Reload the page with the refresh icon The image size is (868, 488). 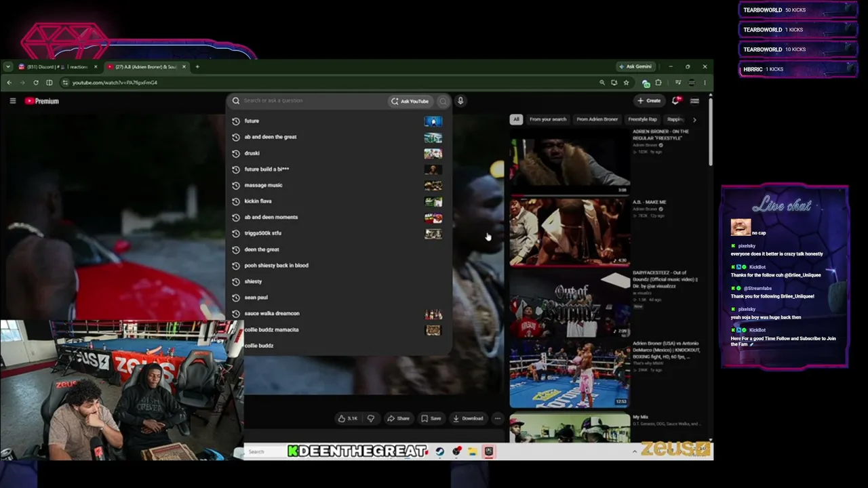coord(36,83)
